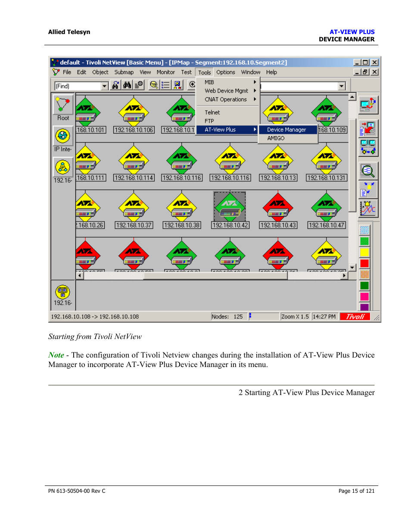Click the device hierarchy toolbar icon

click(177, 85)
